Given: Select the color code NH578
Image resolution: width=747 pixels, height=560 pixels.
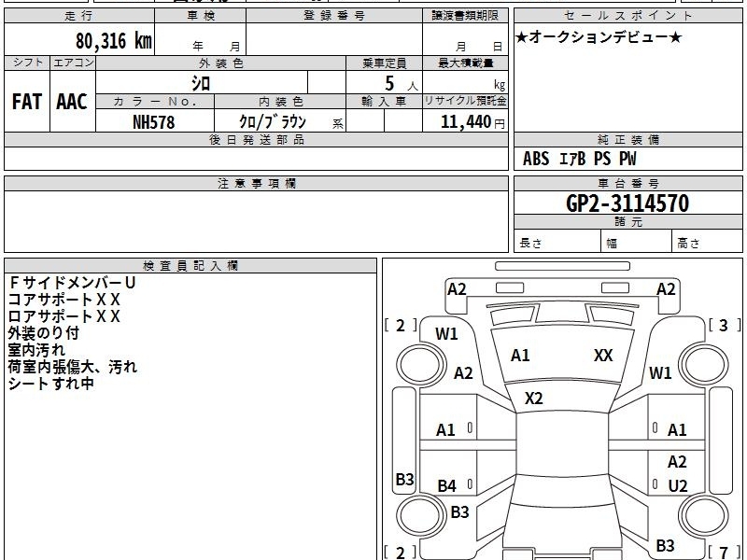Looking at the screenshot, I should pyautogui.click(x=153, y=122).
